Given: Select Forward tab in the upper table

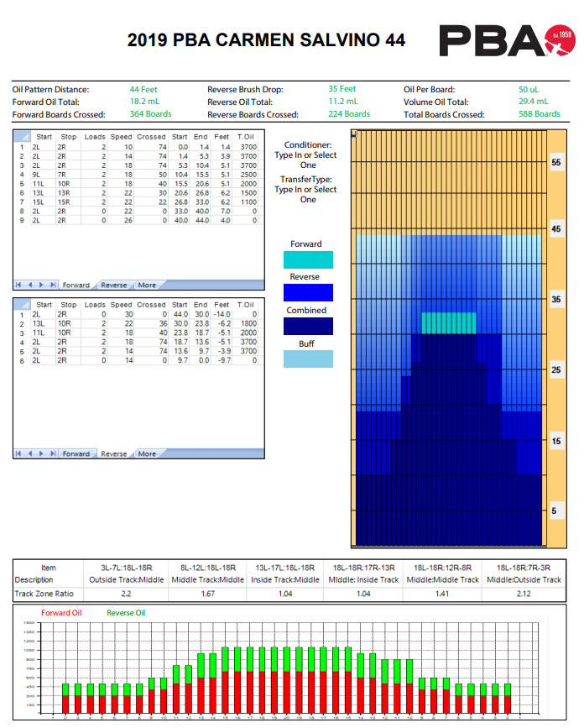Looking at the screenshot, I should [76, 285].
